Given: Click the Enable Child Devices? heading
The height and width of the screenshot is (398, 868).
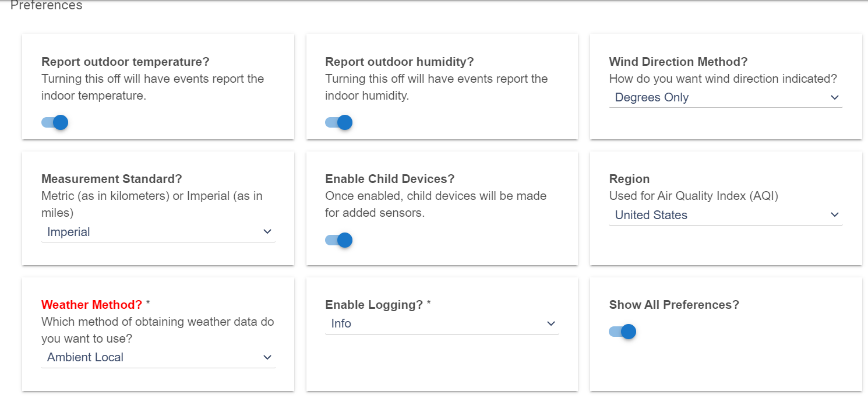Looking at the screenshot, I should coord(390,179).
